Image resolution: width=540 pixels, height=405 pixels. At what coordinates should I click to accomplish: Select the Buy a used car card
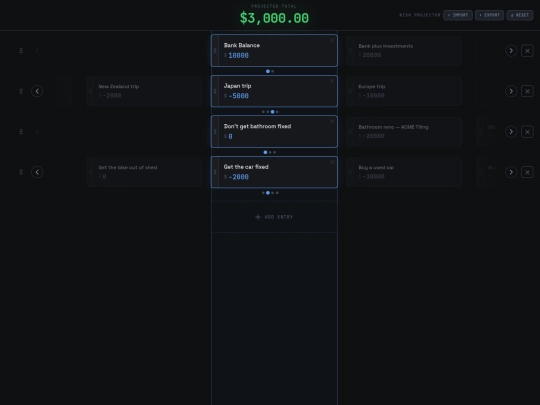point(404,172)
